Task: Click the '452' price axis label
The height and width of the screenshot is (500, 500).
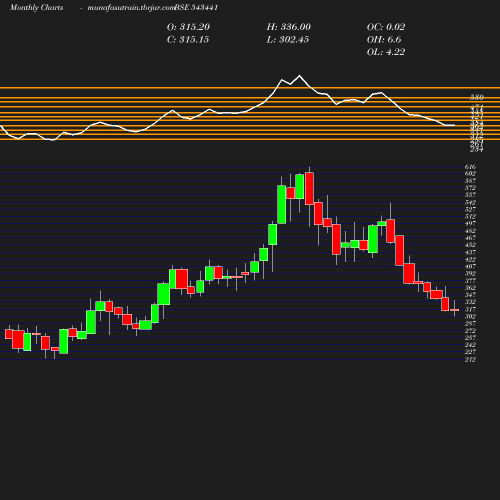Action: 470,245
